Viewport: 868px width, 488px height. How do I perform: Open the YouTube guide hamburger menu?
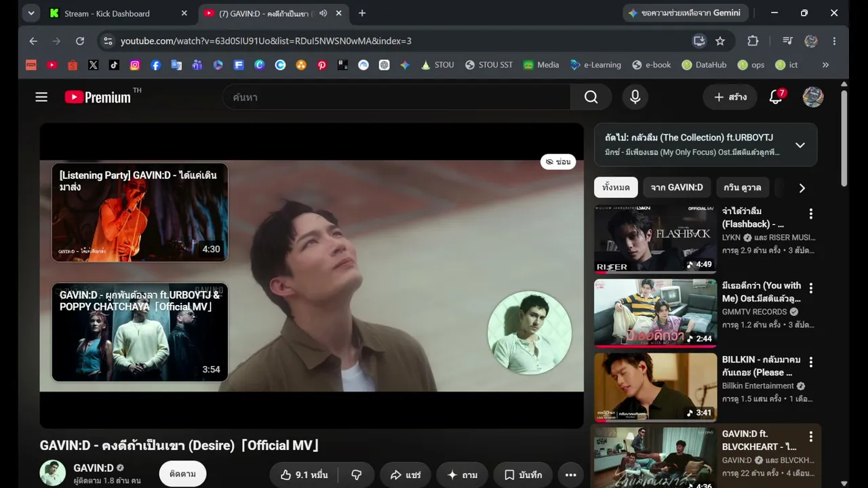click(41, 97)
